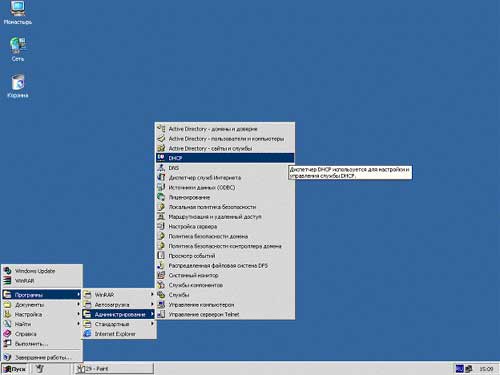Switch to the Paint taskbar button
This screenshot has width=500, height=375.
pyautogui.click(x=114, y=369)
